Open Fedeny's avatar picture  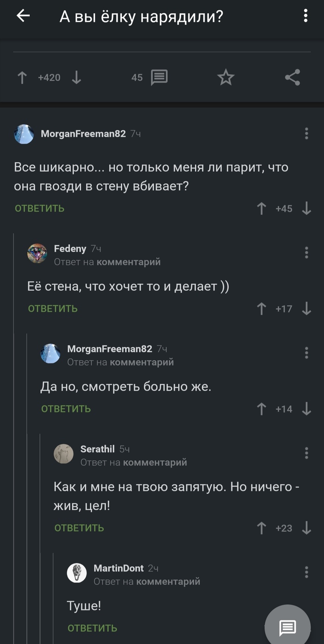pyautogui.click(x=37, y=253)
